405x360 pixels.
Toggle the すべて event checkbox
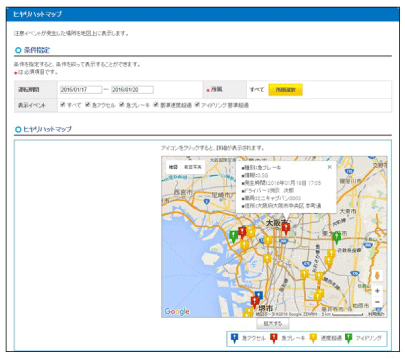(x=63, y=105)
